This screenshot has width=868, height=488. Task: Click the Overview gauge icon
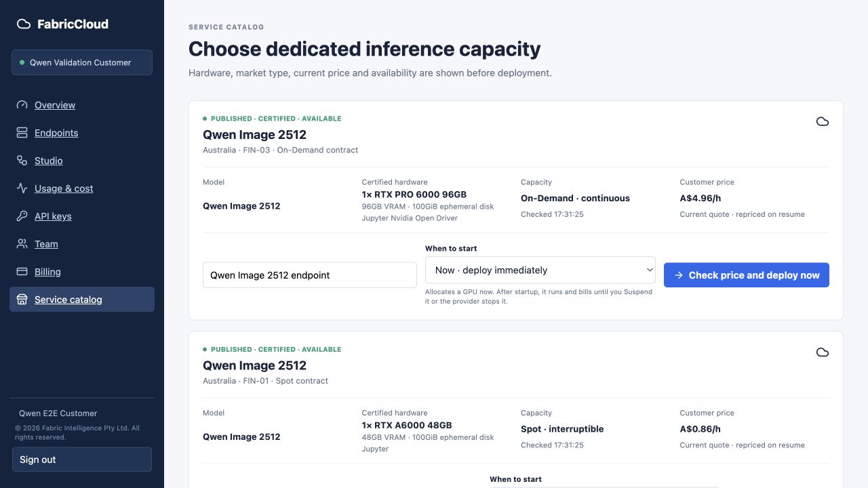[22, 105]
